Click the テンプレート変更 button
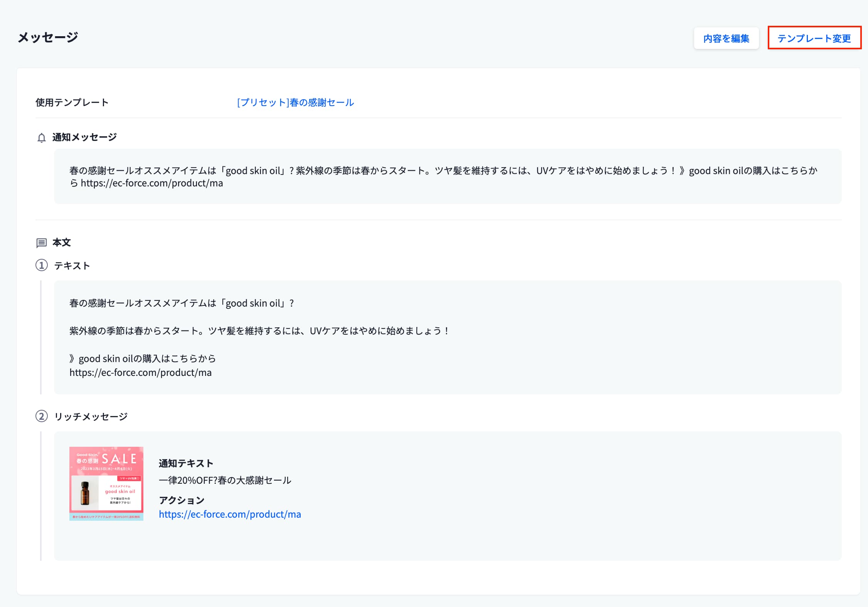868x607 pixels. click(814, 38)
